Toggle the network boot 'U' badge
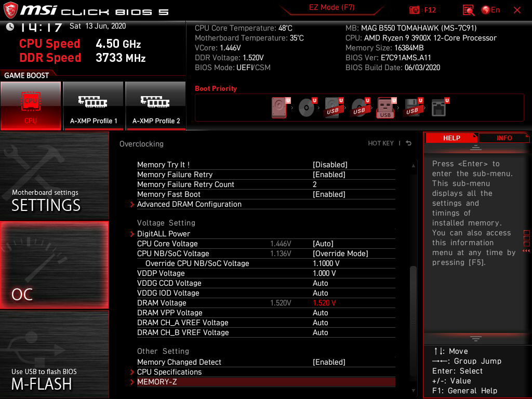The height and width of the screenshot is (399, 532). point(447,100)
